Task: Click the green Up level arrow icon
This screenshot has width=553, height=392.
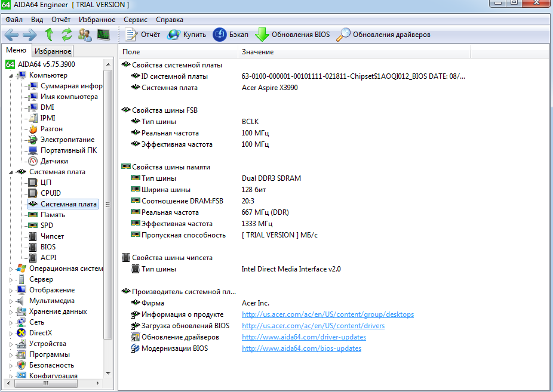Action: click(x=49, y=35)
